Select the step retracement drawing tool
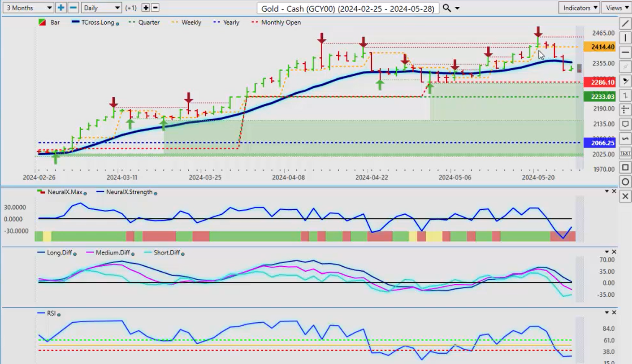This screenshot has width=632, height=364. pyautogui.click(x=625, y=95)
